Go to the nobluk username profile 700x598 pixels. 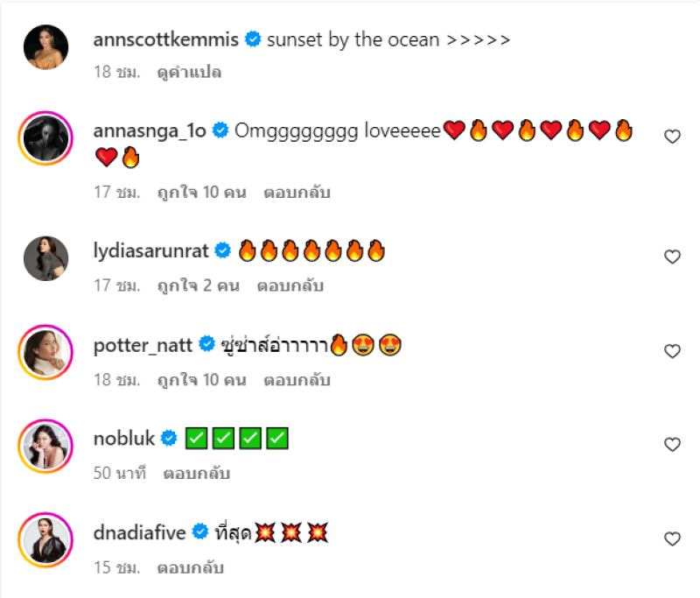(x=123, y=438)
